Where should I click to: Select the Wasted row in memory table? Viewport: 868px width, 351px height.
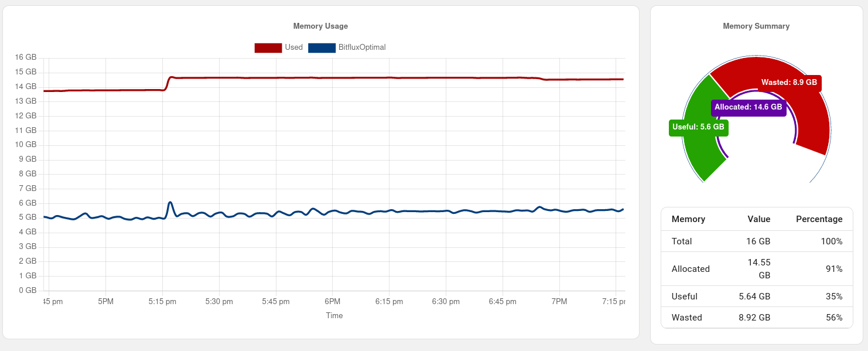(757, 318)
